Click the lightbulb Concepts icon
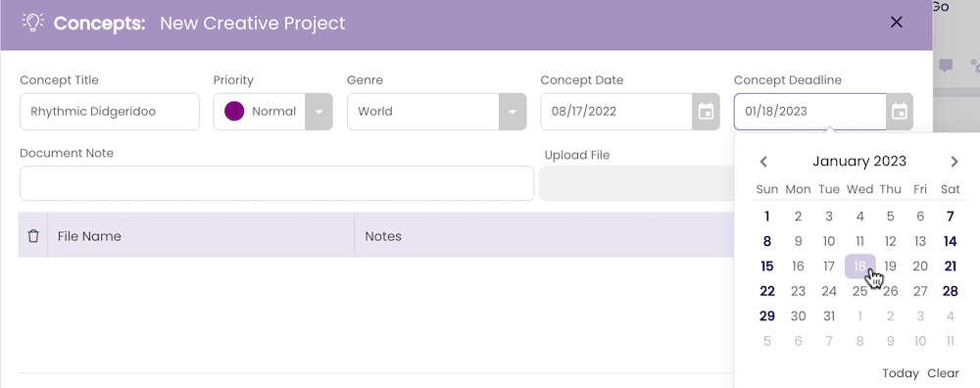Screen dimensions: 980x388 pyautogui.click(x=32, y=23)
